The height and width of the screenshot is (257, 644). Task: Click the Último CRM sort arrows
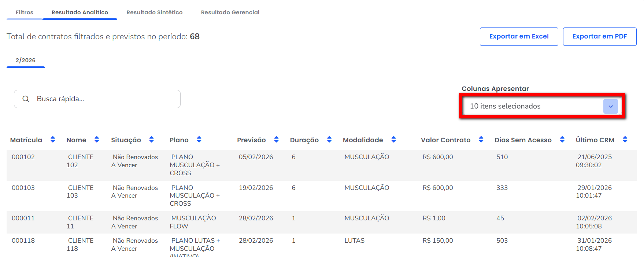click(x=625, y=139)
